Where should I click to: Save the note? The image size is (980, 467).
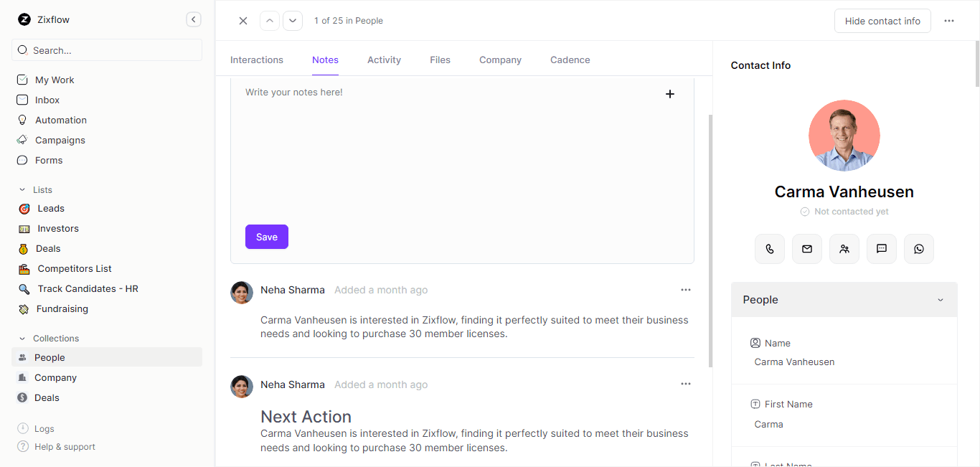(x=266, y=237)
